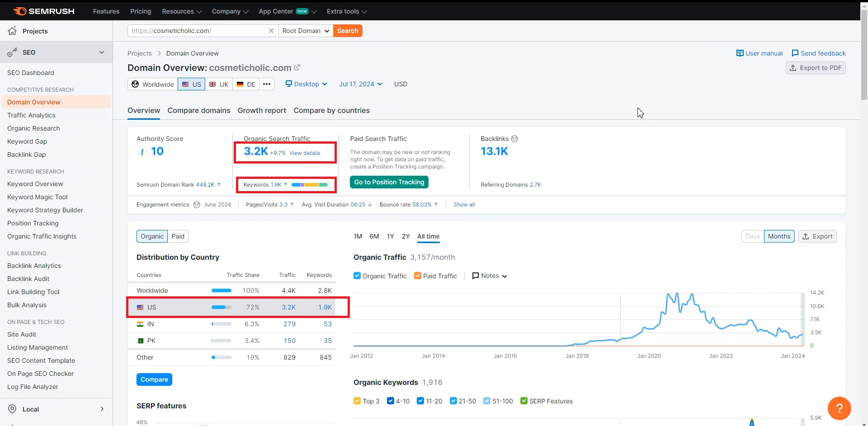Clear the domain search field with X
The height and width of the screenshot is (426, 868).
pos(271,31)
